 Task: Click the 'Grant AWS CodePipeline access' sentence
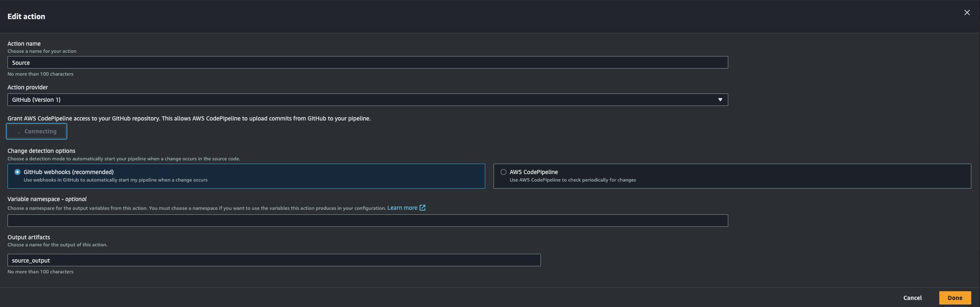point(189,118)
